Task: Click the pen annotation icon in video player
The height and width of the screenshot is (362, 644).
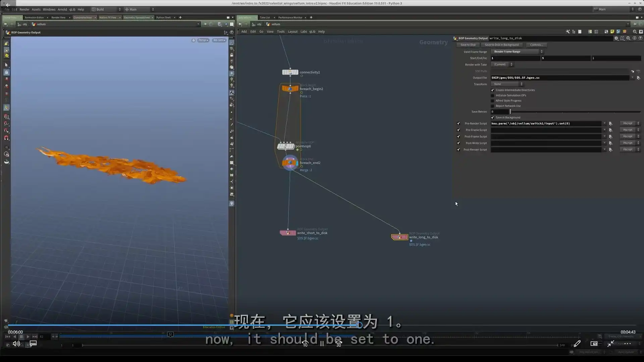Action: click(x=577, y=344)
